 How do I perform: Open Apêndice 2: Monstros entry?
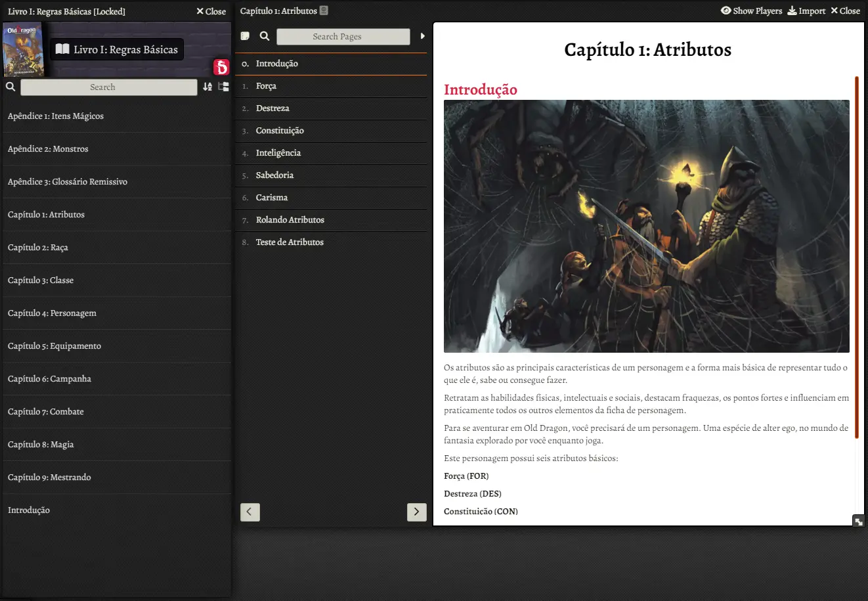(117, 149)
